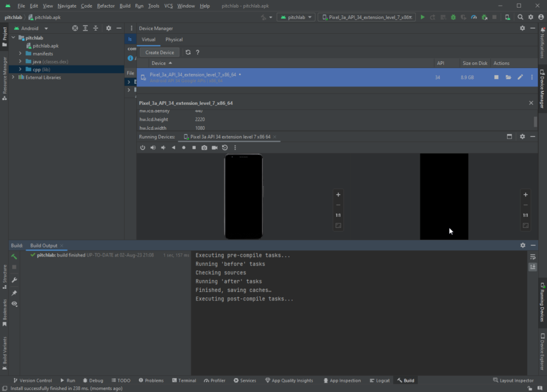Open the Logcat tool window
This screenshot has width=547, height=392.
pyautogui.click(x=378, y=381)
